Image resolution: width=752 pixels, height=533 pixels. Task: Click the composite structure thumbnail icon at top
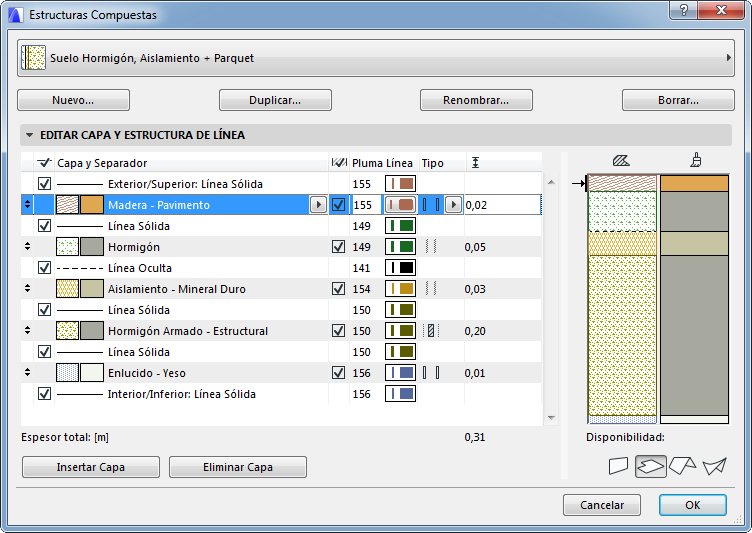pos(34,58)
